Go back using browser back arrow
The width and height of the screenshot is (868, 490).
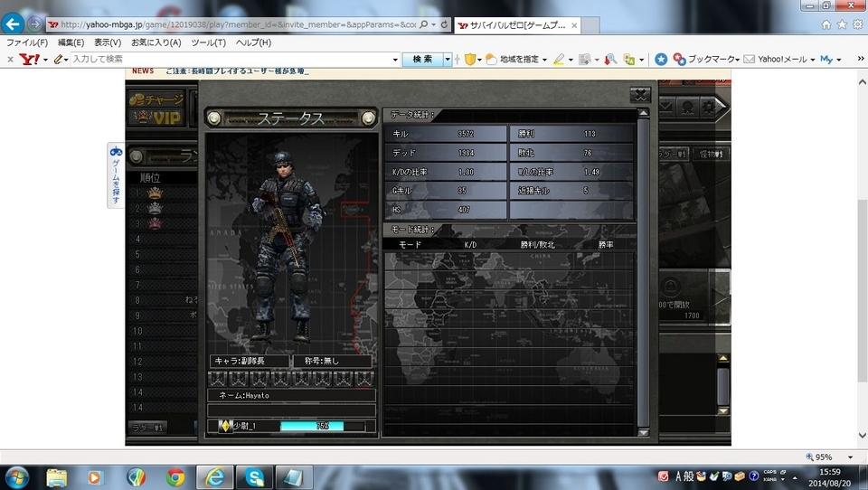pos(12,24)
